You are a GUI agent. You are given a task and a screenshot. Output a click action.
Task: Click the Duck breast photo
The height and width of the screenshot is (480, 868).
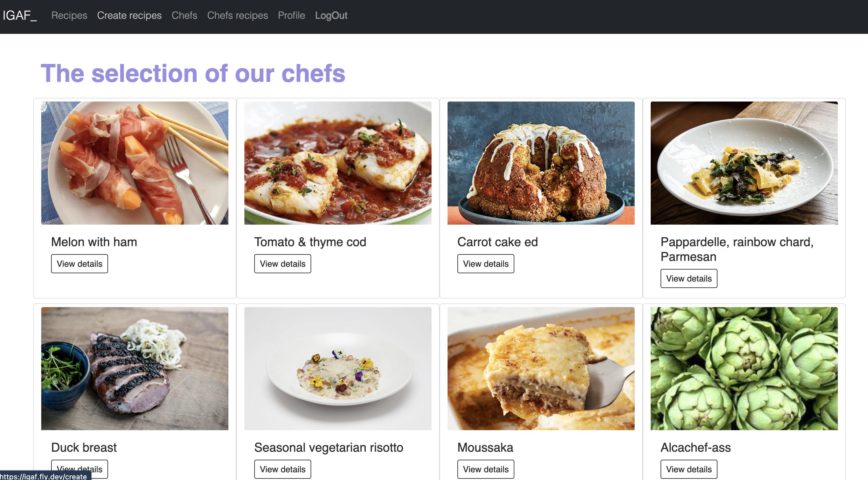[x=135, y=369]
